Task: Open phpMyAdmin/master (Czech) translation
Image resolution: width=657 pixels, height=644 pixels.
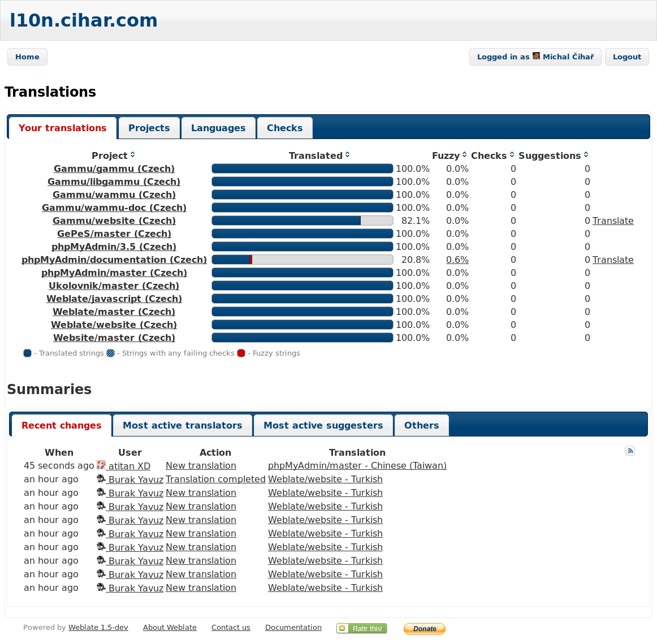Action: (x=114, y=273)
